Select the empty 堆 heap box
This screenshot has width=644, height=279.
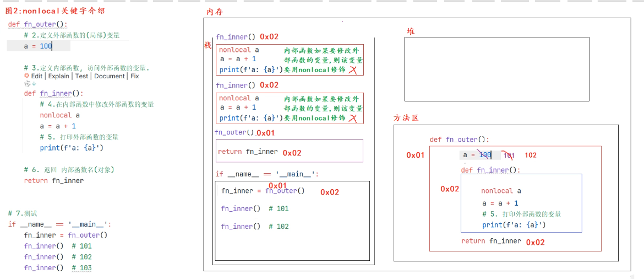click(x=496, y=69)
